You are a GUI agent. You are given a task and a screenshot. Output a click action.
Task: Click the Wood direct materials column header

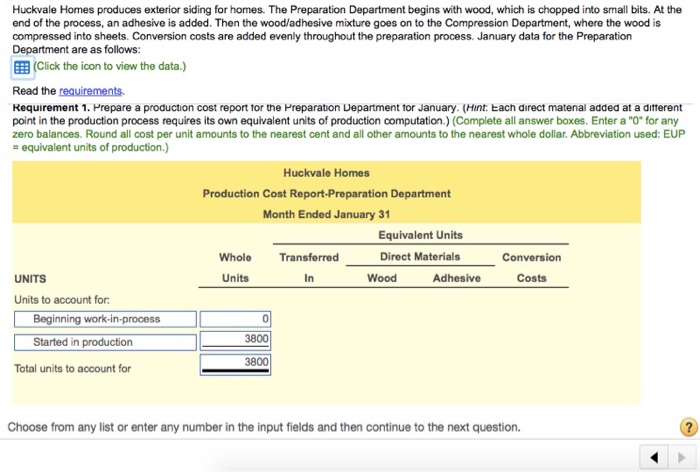tap(382, 278)
